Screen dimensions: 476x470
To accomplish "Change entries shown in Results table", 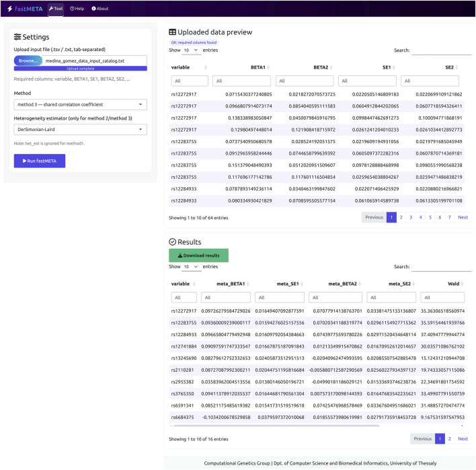I will point(191,266).
